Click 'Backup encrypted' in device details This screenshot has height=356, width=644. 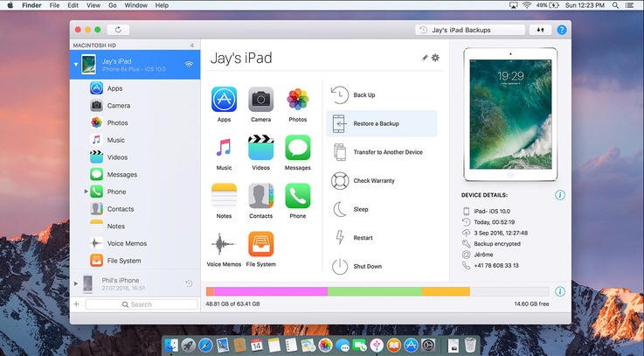tap(497, 244)
